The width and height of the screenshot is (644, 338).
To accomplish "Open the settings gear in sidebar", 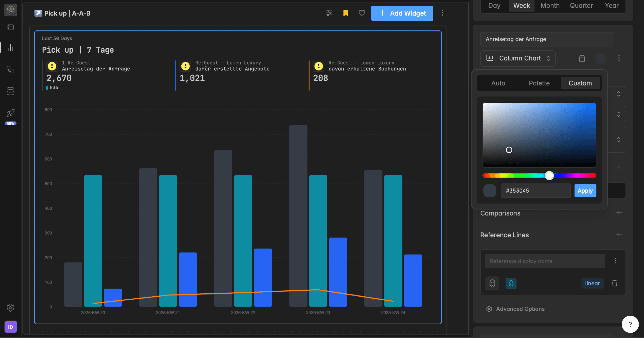I will (11, 308).
